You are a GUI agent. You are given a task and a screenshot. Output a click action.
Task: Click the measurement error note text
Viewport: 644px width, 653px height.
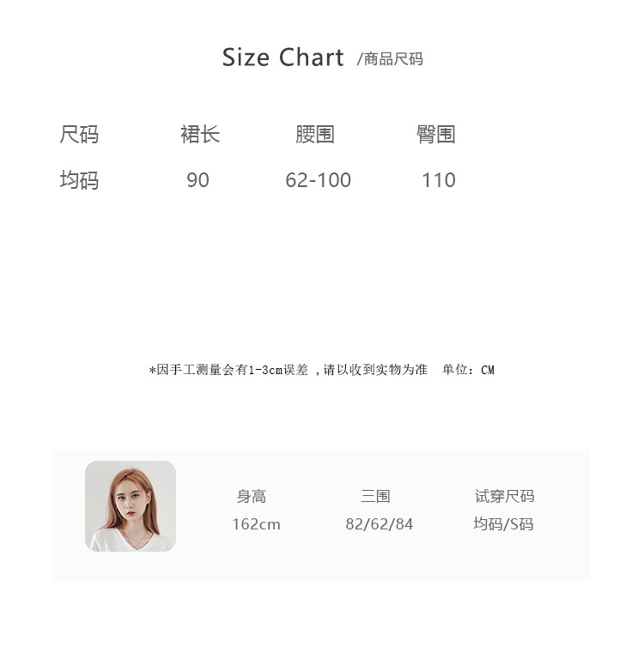pos(289,370)
